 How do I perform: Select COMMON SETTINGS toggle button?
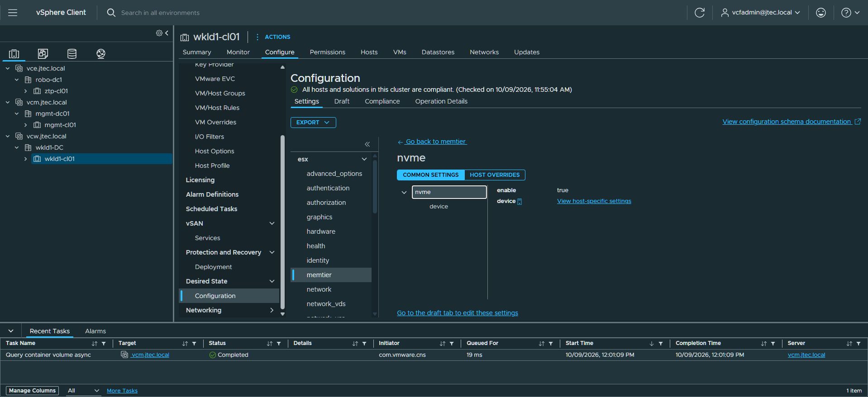[431, 175]
